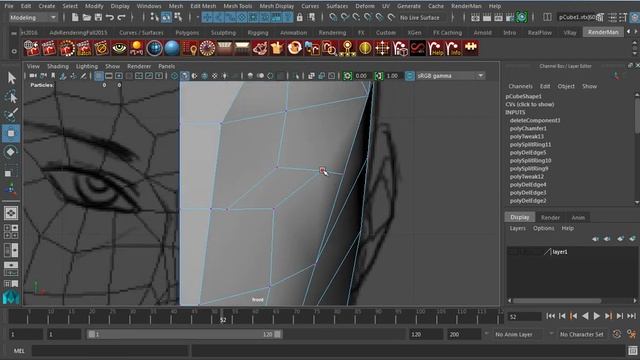Toggle the color management view transform
The width and height of the screenshot is (640, 360).
410,76
